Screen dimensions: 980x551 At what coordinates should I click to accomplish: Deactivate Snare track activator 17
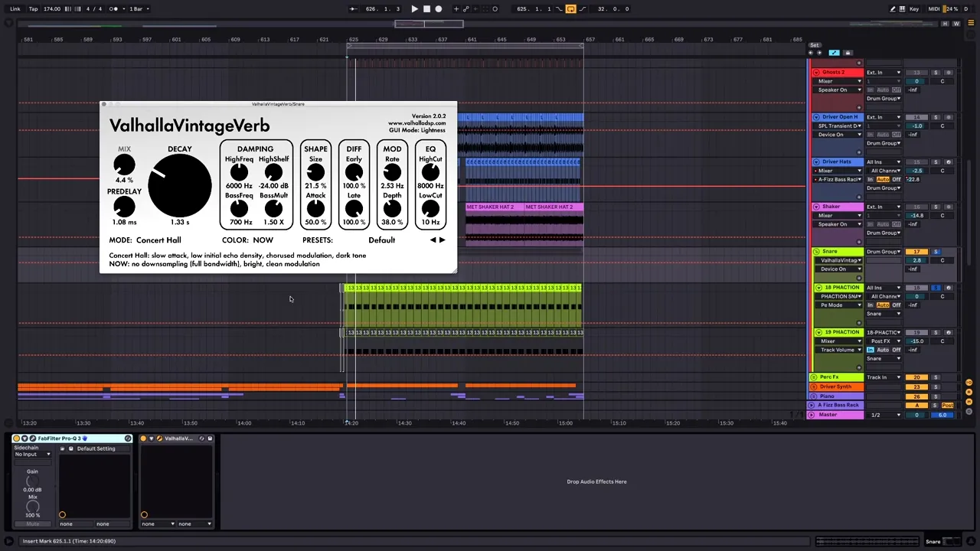(x=916, y=252)
